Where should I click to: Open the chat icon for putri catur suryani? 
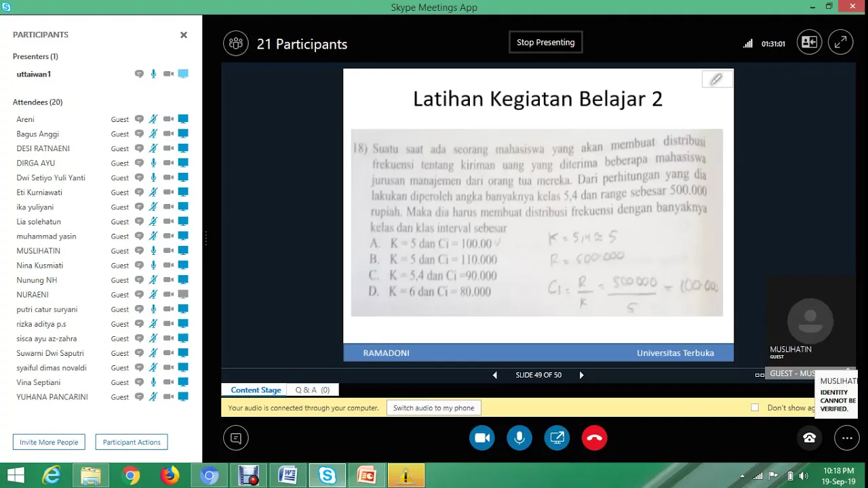click(139, 310)
